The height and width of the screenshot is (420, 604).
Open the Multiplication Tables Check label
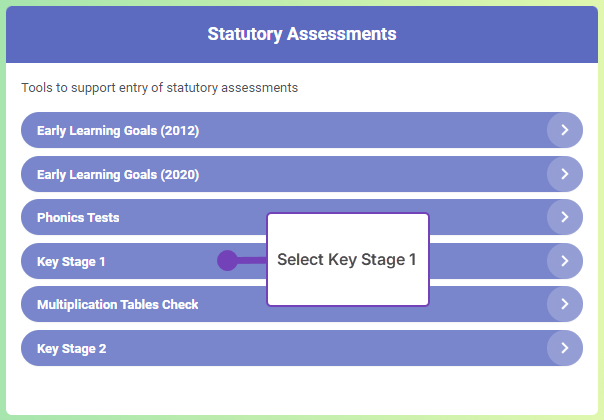click(118, 305)
